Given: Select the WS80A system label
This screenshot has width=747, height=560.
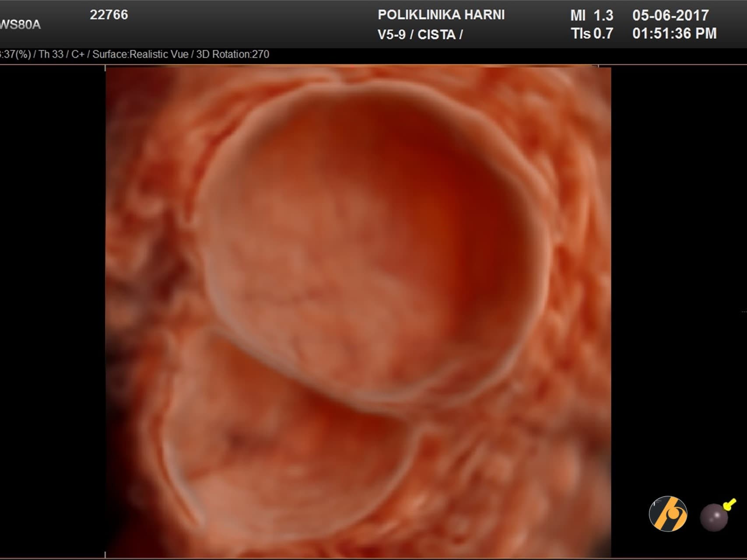Looking at the screenshot, I should [20, 25].
